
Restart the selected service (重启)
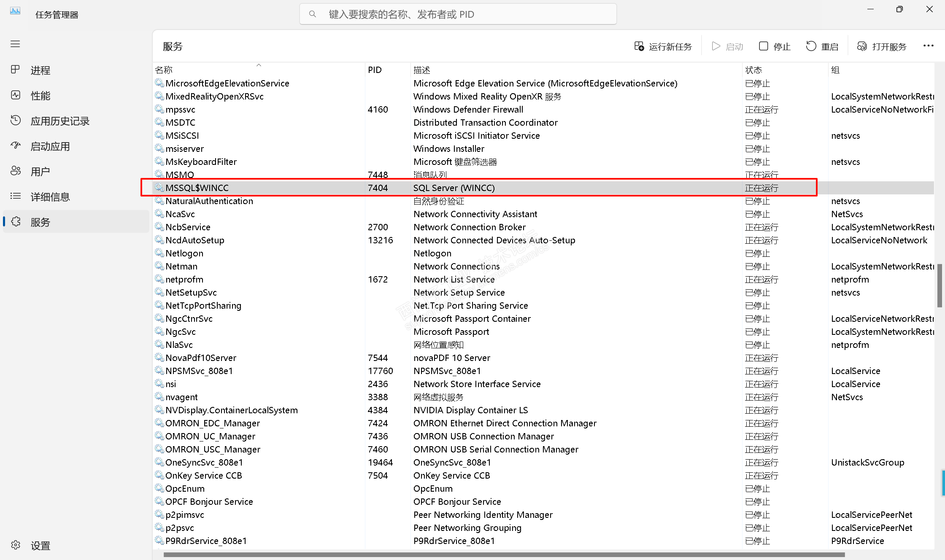click(822, 46)
